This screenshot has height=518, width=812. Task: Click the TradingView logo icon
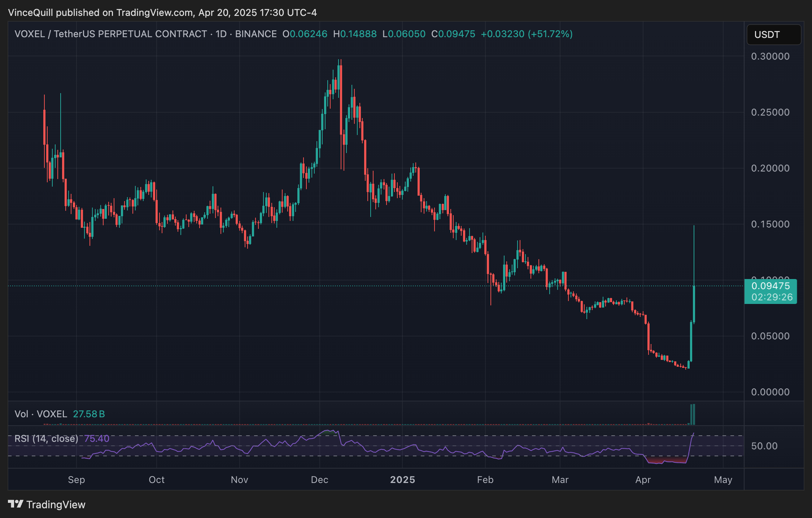(x=16, y=504)
